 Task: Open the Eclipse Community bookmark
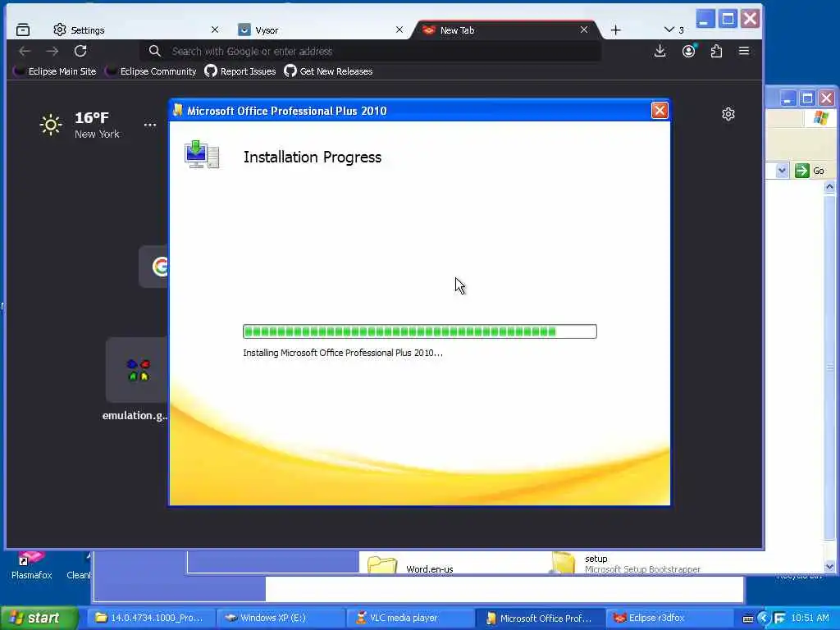(151, 71)
